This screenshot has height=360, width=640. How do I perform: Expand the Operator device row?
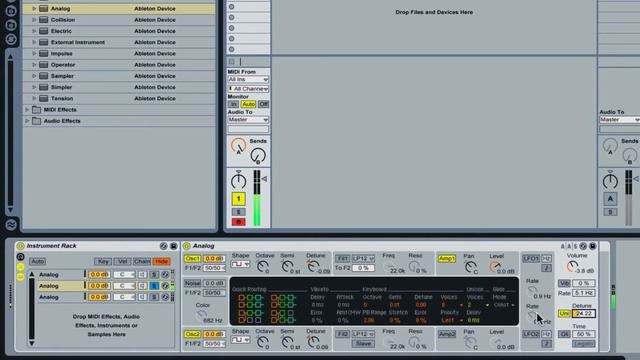coord(34,65)
